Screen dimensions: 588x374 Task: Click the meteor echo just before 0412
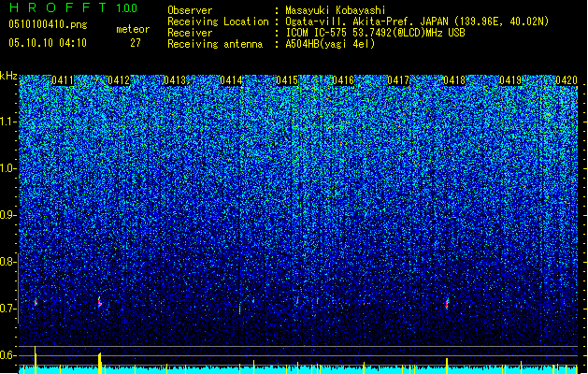pyautogui.click(x=100, y=302)
